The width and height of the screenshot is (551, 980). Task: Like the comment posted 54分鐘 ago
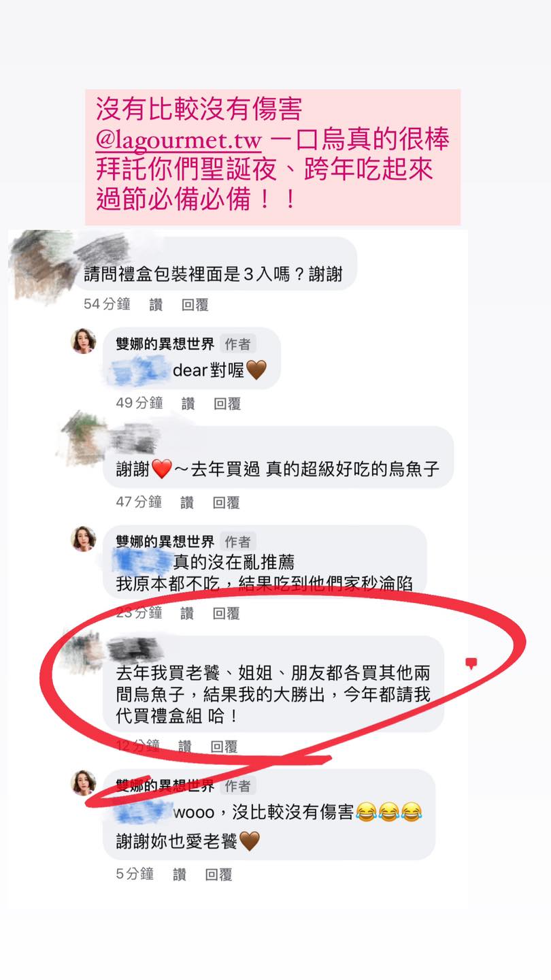point(156,304)
